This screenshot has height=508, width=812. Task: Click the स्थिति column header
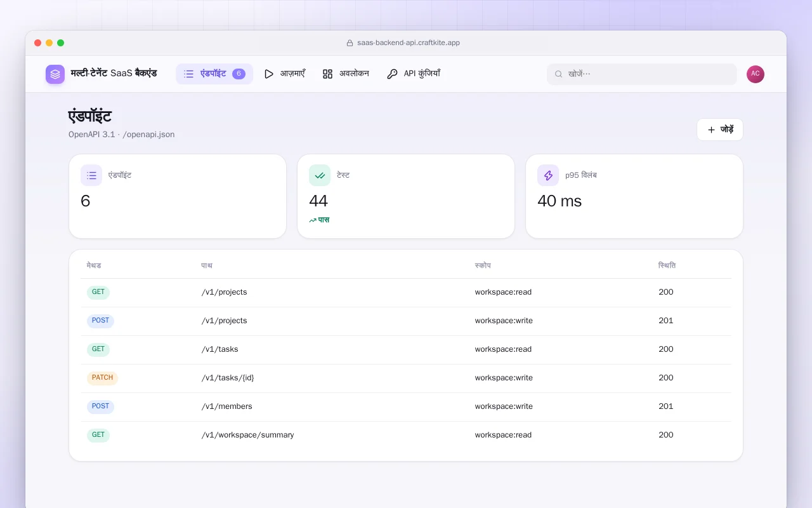667,265
